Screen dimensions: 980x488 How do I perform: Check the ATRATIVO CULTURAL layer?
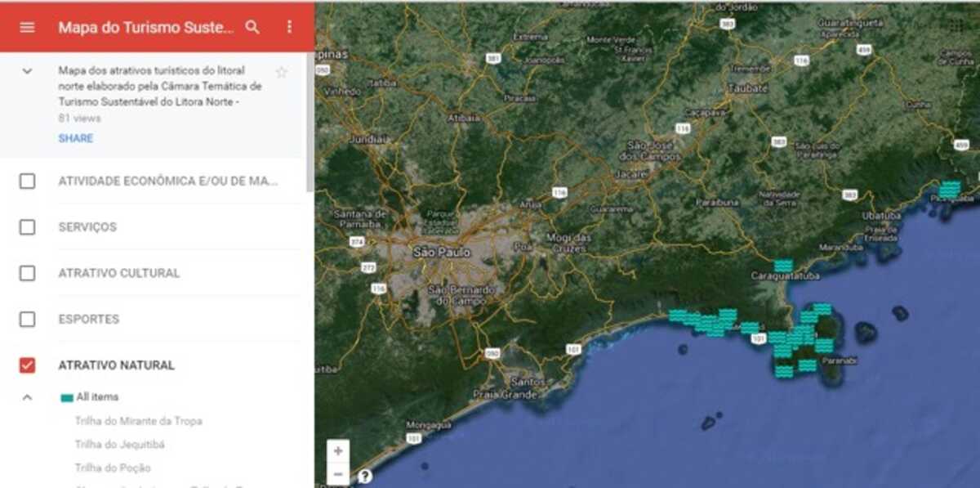[27, 273]
